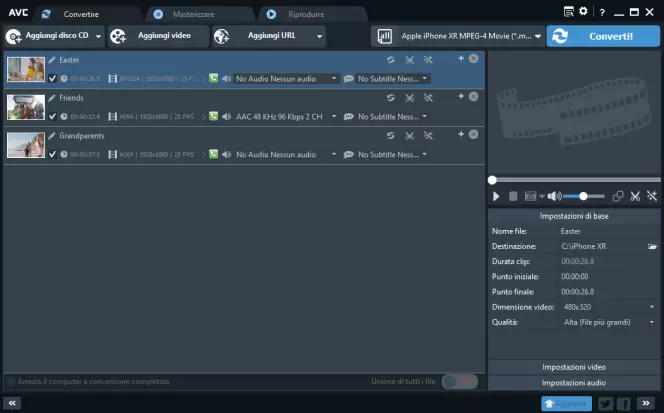Click the pencil rename icon beside Friends

pyautogui.click(x=52, y=98)
